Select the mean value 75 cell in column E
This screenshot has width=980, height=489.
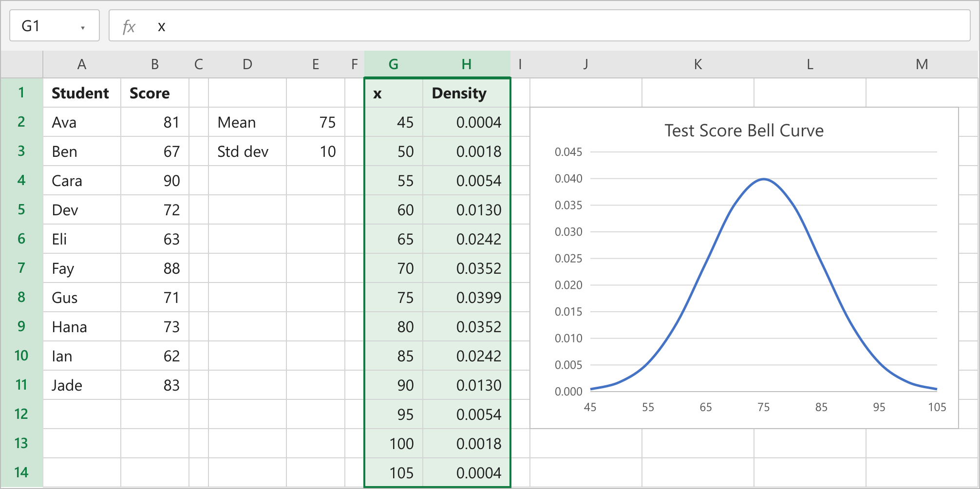click(316, 122)
